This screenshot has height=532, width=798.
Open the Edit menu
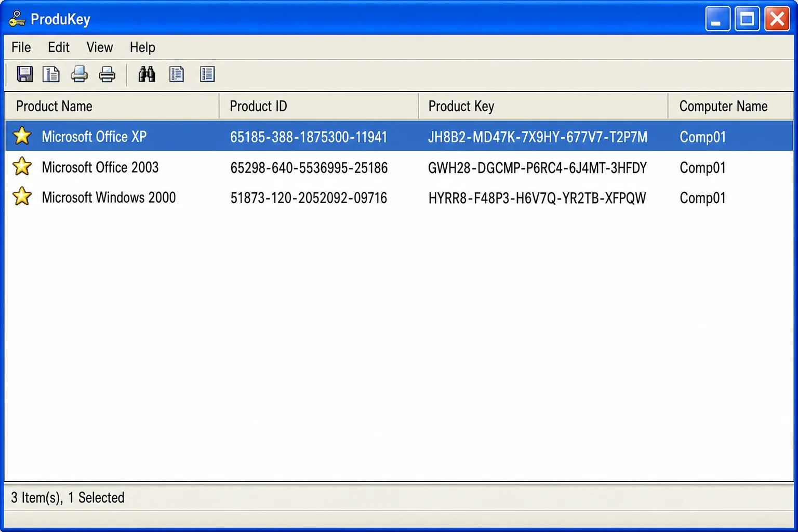(59, 47)
